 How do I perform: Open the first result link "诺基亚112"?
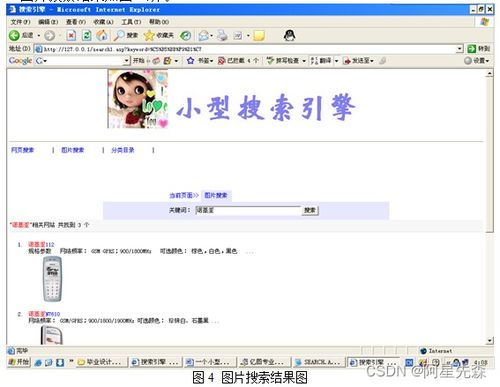click(x=41, y=244)
